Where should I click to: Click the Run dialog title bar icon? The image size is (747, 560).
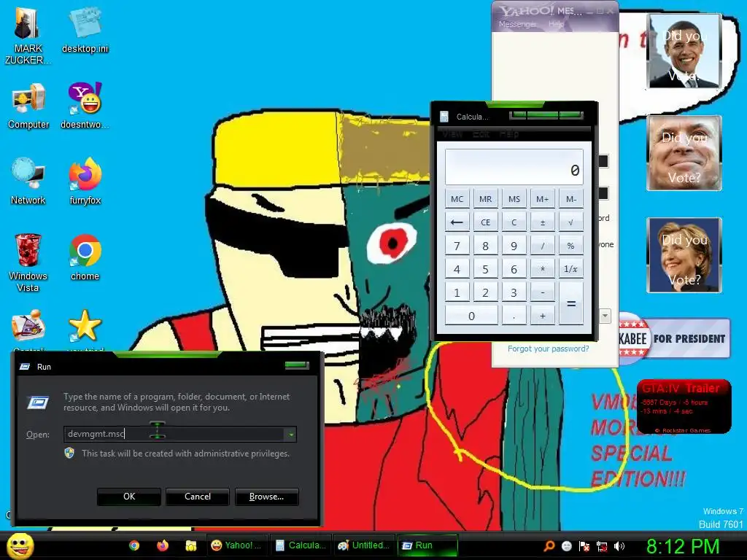[25, 367]
